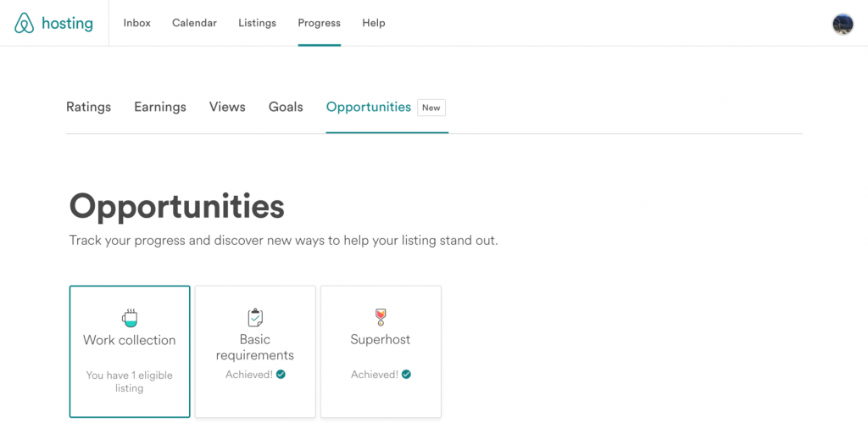Switch to the Goals tab

[286, 107]
